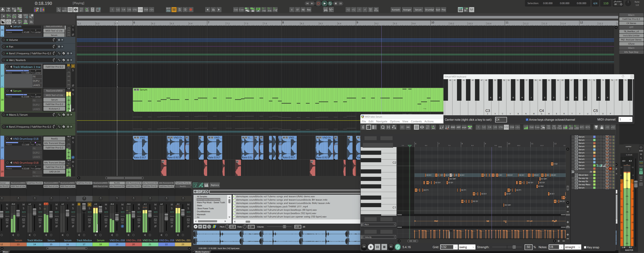Screen dimensions: 644x253
Task: Toggle Arrow keys change octave/channel checkbox
Action: (x=527, y=120)
